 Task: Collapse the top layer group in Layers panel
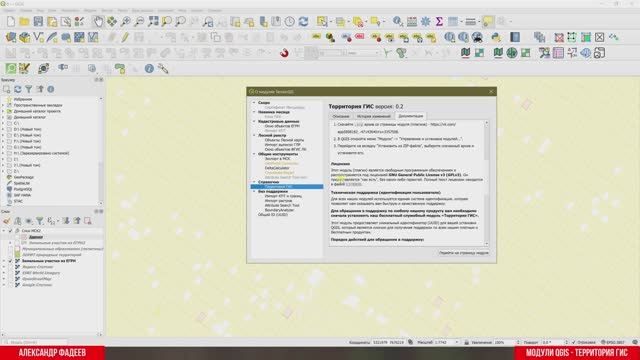tap(4, 231)
